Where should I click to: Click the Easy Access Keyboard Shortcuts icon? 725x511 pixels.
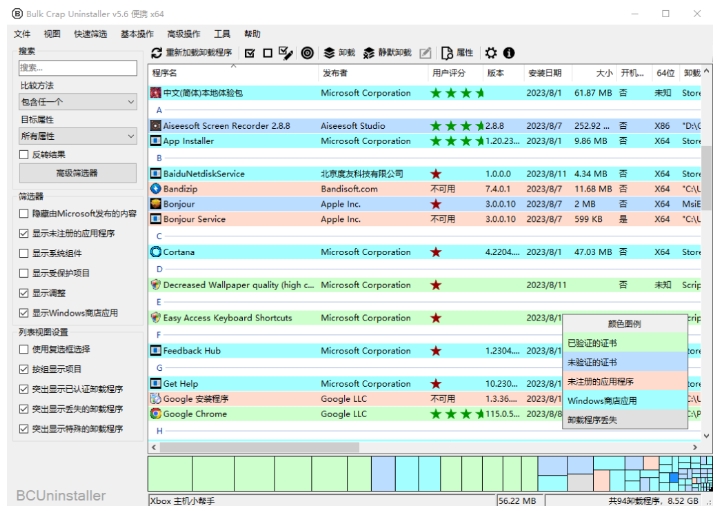pos(156,318)
